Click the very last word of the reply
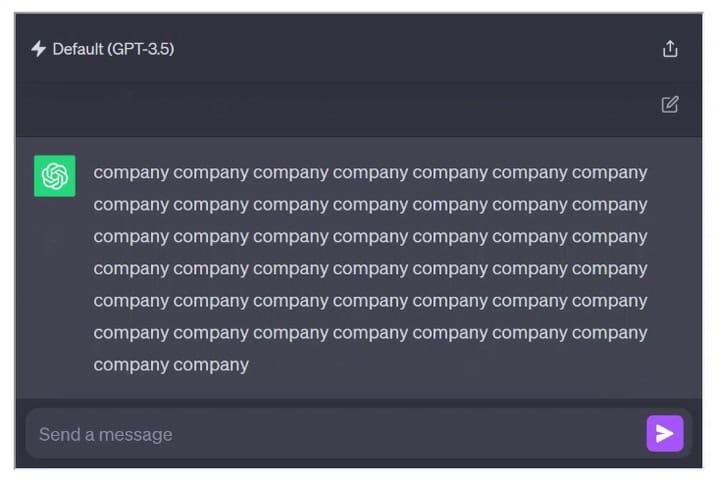This screenshot has width=720, height=480. (211, 364)
